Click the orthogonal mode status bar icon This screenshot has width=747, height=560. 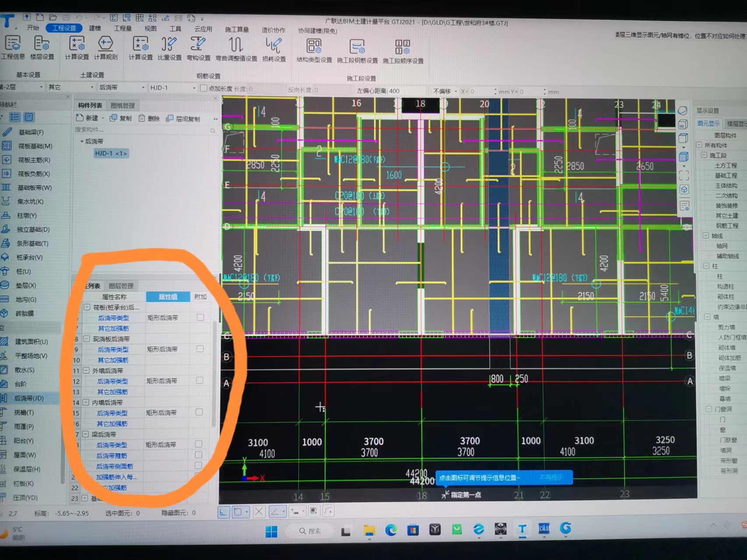[223, 511]
